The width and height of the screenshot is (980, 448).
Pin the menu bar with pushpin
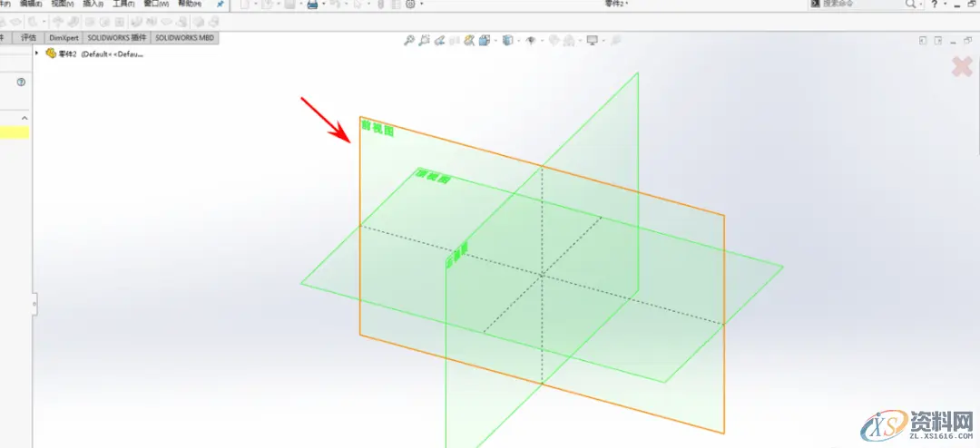pos(220,4)
